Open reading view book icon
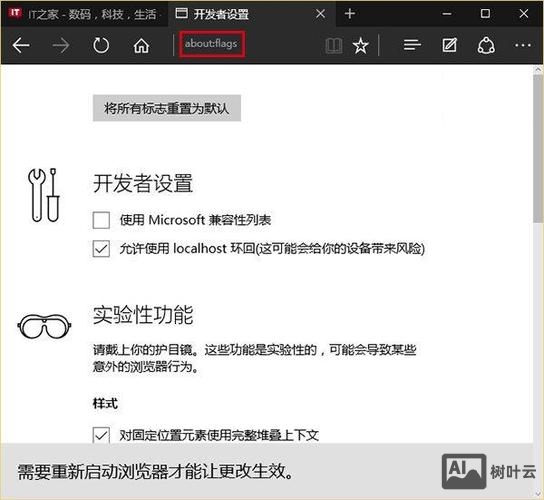544x500 pixels. [334, 45]
